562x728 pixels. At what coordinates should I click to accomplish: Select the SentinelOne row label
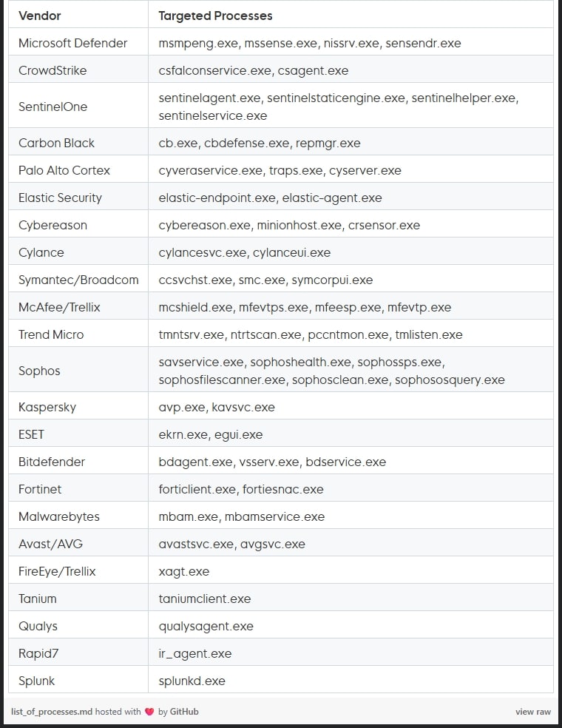(53, 107)
